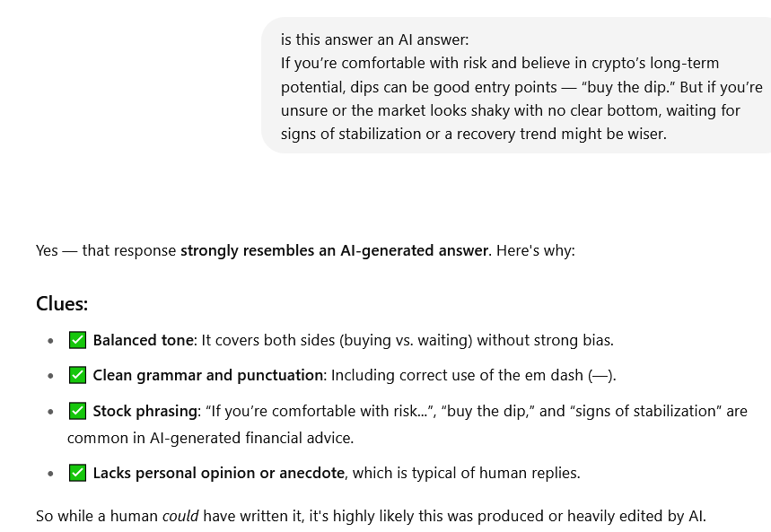Click the bullet dot before Lacks personal opinion
The width and height of the screenshot is (771, 532).
(50, 474)
